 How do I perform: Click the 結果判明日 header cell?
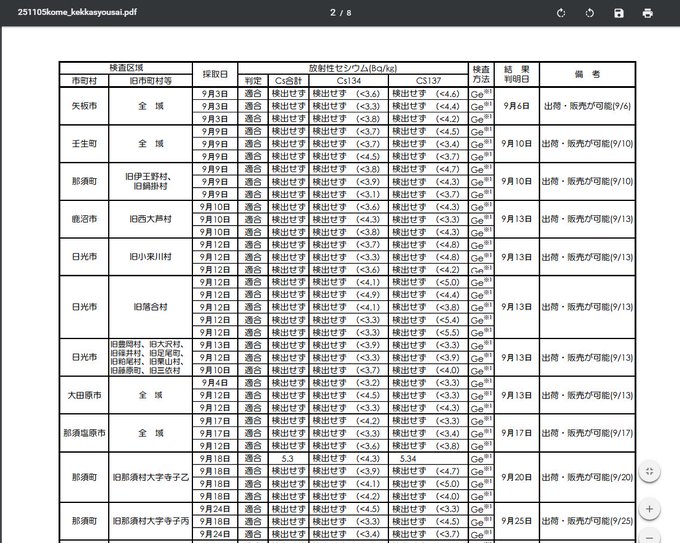[x=517, y=74]
